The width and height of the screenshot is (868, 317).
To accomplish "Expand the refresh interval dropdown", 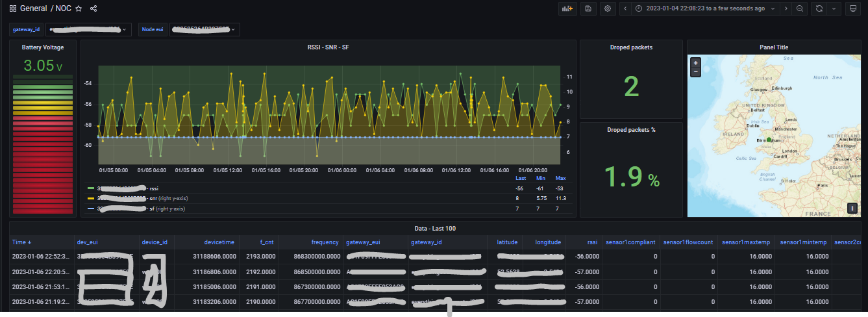I will (x=834, y=8).
